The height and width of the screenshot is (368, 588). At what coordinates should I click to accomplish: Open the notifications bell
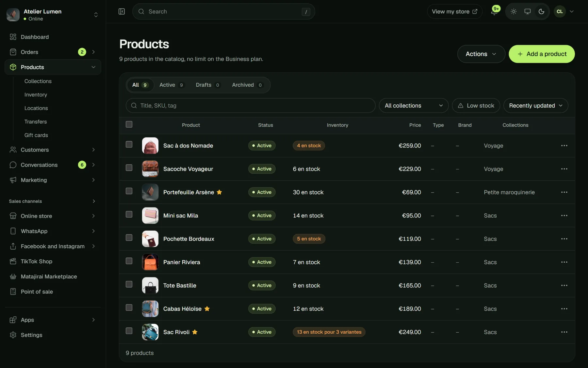pyautogui.click(x=494, y=11)
